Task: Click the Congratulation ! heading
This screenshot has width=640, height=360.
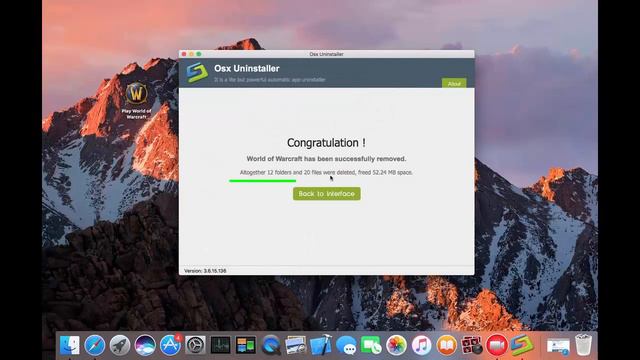Action: click(326, 142)
